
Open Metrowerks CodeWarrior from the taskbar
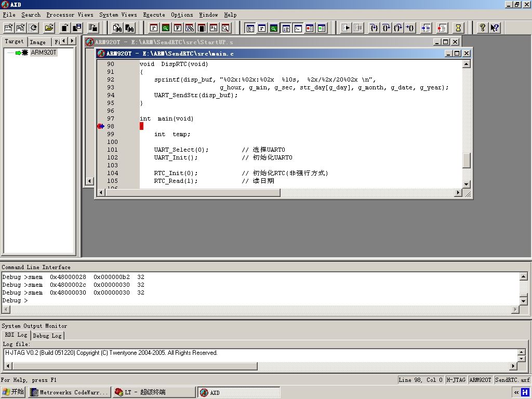[x=70, y=392]
